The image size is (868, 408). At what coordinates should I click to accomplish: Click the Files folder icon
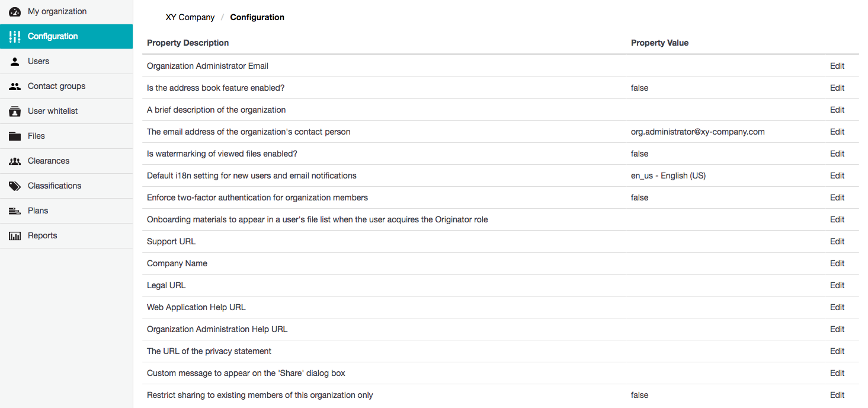15,136
